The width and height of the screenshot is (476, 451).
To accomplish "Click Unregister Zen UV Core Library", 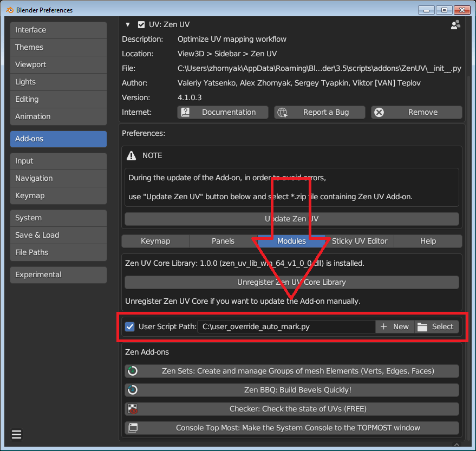I will (291, 282).
